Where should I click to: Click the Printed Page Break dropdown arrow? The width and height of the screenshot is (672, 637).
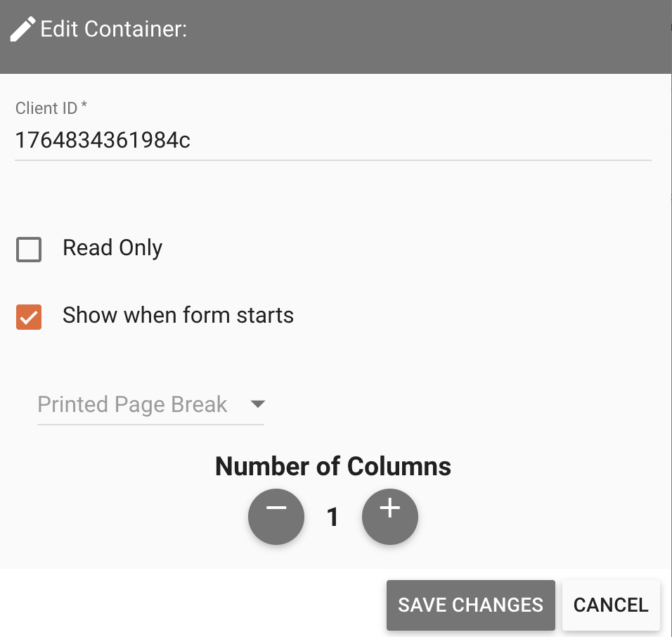(x=258, y=404)
